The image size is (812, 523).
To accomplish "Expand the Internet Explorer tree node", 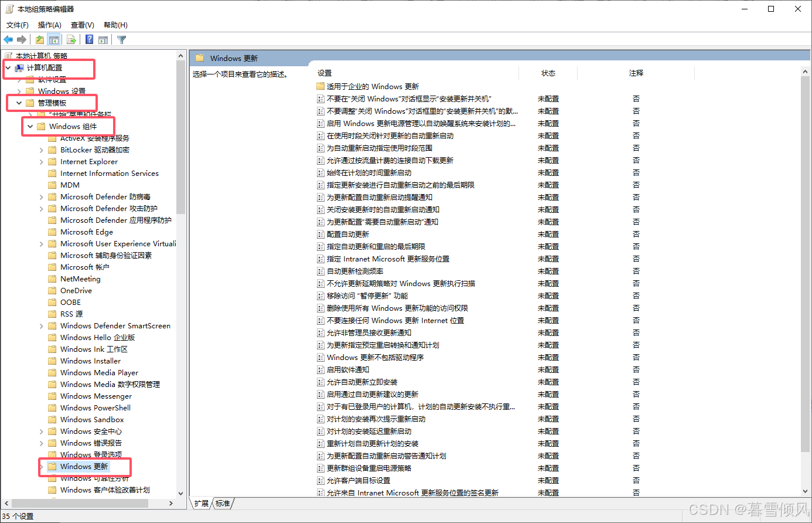I will 41,162.
